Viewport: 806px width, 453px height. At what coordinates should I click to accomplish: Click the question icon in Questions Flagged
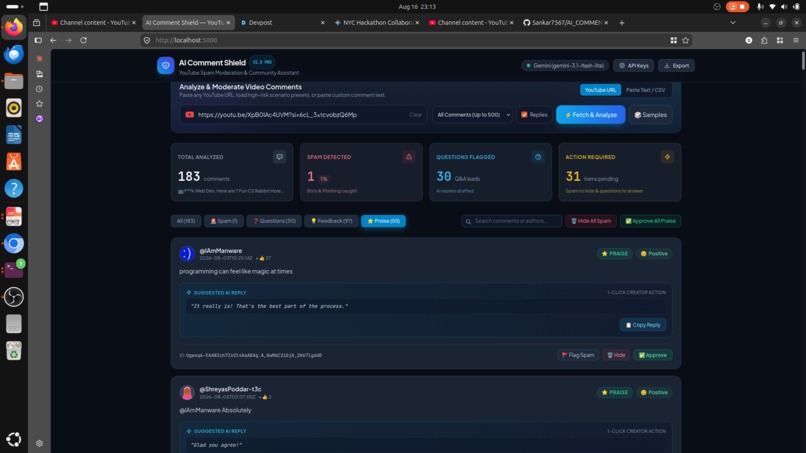pos(538,157)
